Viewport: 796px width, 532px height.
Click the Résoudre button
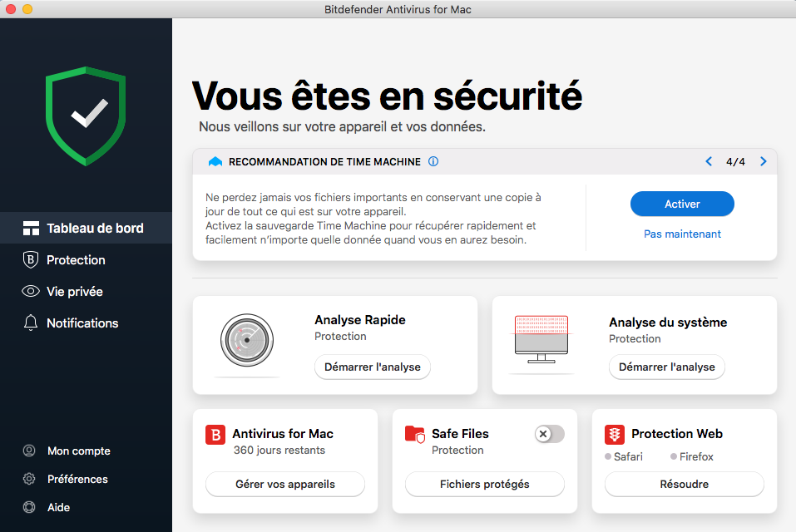click(x=684, y=485)
